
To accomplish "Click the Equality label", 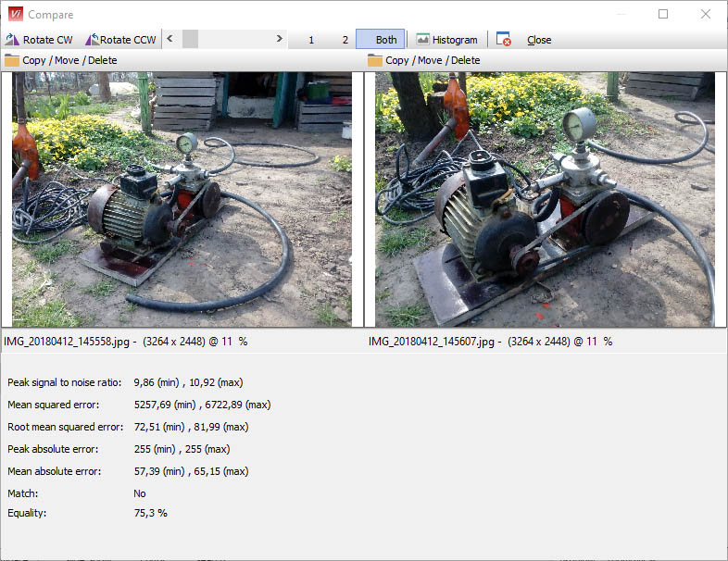I will (27, 513).
